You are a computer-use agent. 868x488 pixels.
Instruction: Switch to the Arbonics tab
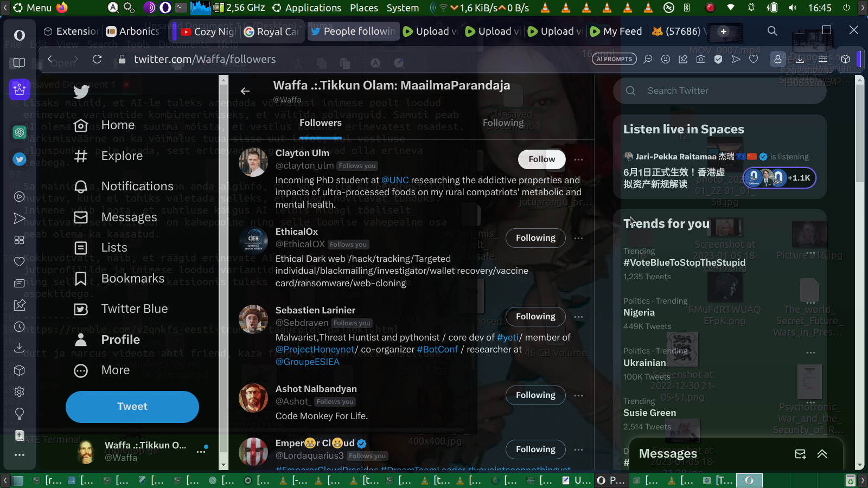click(133, 31)
